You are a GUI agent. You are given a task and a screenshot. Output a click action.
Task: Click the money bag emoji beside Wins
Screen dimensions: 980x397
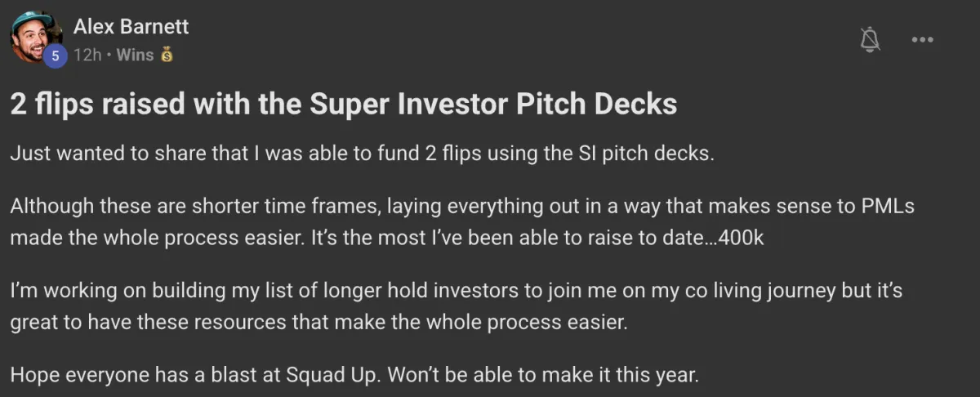[x=167, y=56]
